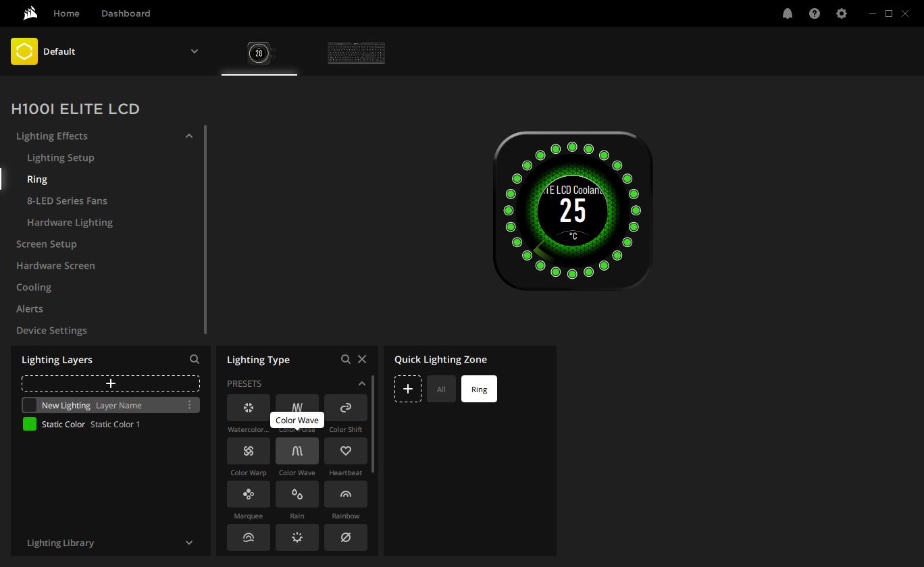Expand the Lighting Library
This screenshot has width=924, height=567.
click(189, 543)
